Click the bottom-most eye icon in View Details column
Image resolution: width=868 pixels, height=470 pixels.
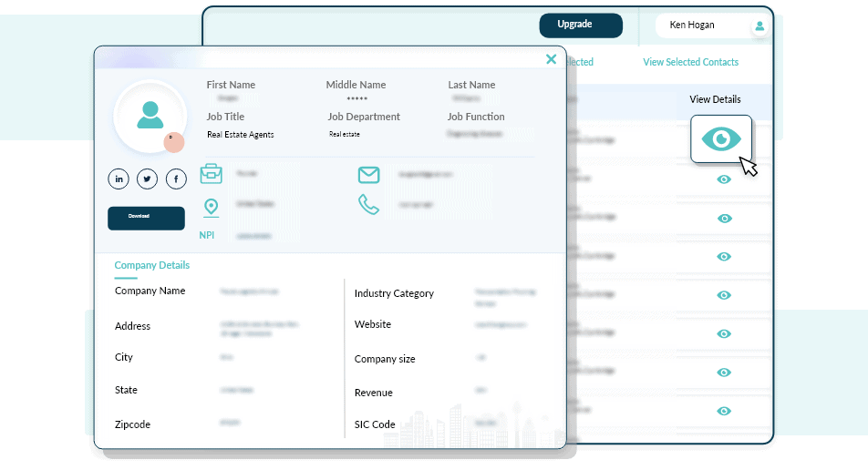tap(724, 411)
